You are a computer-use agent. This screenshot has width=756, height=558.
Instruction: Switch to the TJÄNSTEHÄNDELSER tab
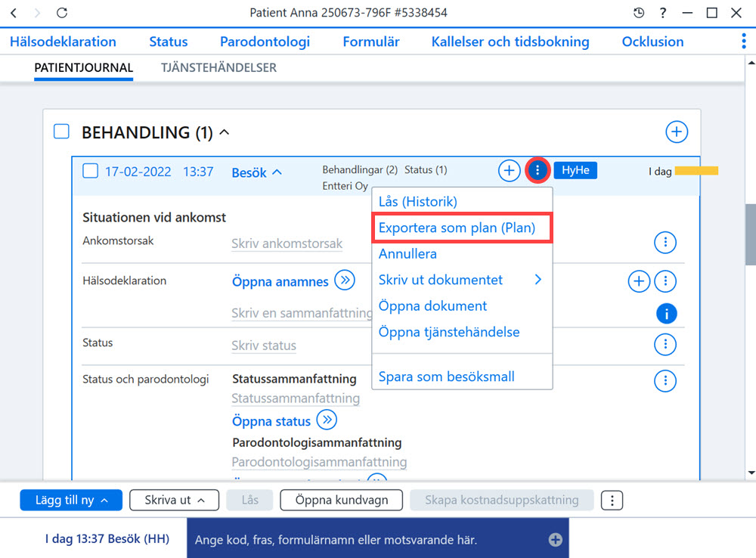[x=219, y=67]
